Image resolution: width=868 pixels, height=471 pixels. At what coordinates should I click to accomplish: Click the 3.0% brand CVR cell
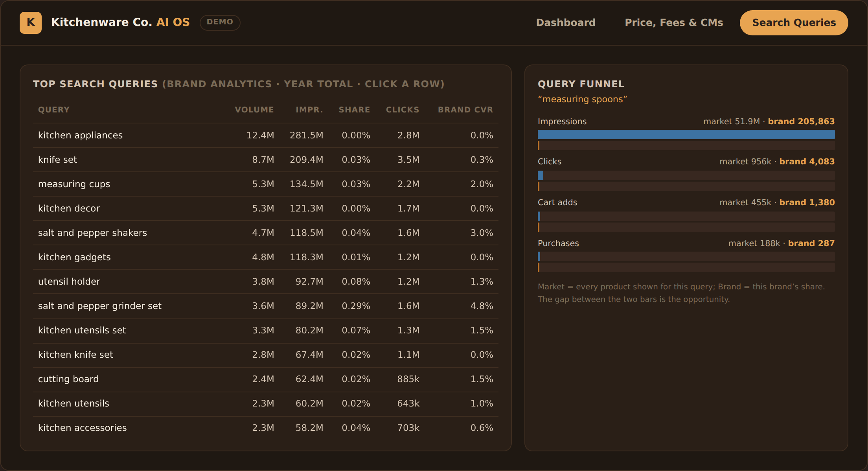click(482, 233)
